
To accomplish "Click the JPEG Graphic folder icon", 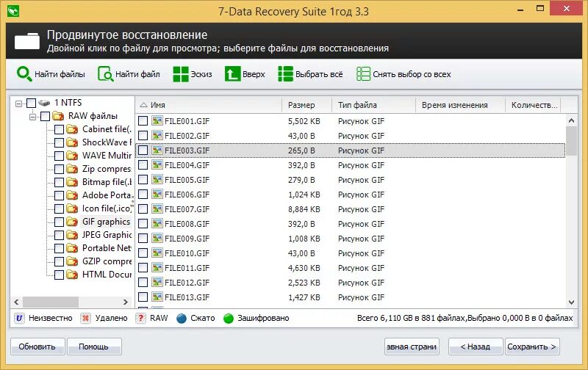I will [x=72, y=235].
